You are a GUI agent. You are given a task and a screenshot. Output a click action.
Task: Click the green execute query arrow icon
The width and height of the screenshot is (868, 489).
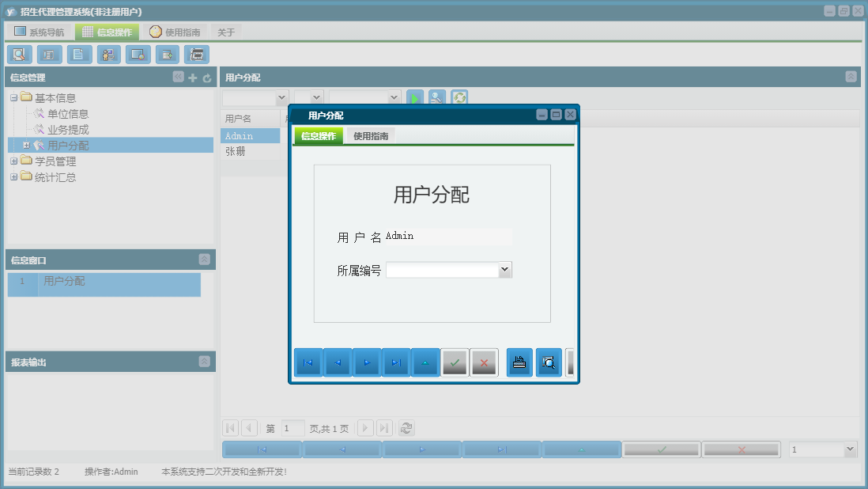414,97
